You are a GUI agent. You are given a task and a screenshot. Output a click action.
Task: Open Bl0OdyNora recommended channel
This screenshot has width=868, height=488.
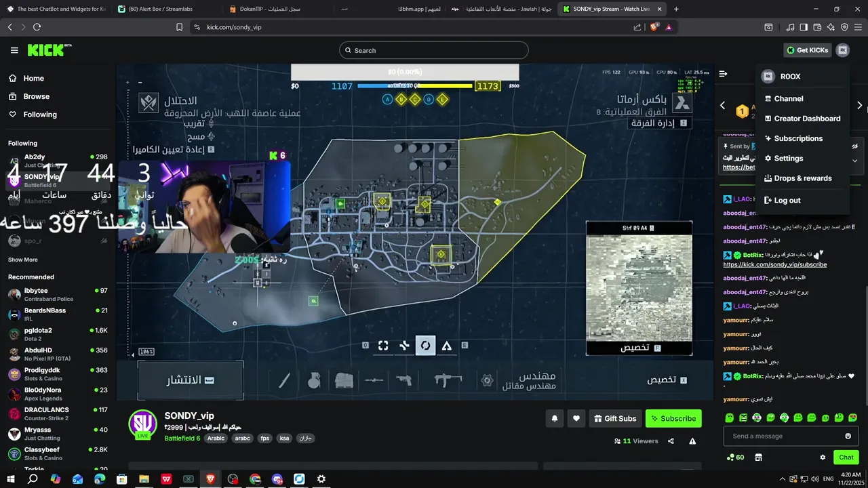coord(58,394)
